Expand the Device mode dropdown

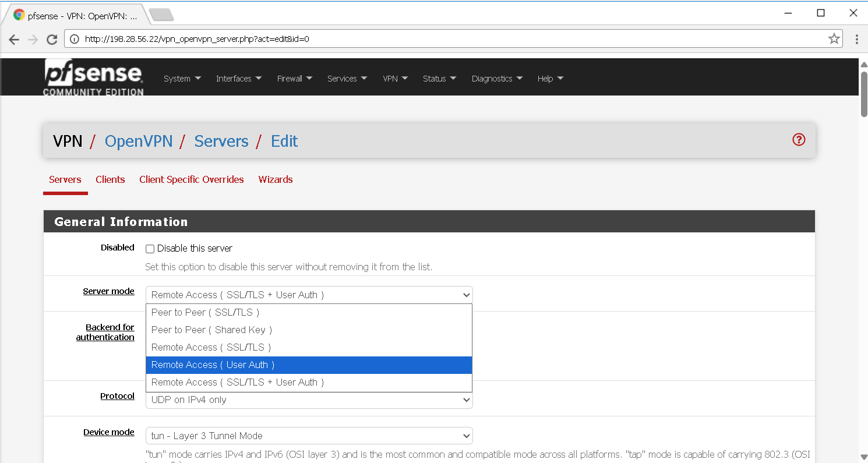(309, 436)
